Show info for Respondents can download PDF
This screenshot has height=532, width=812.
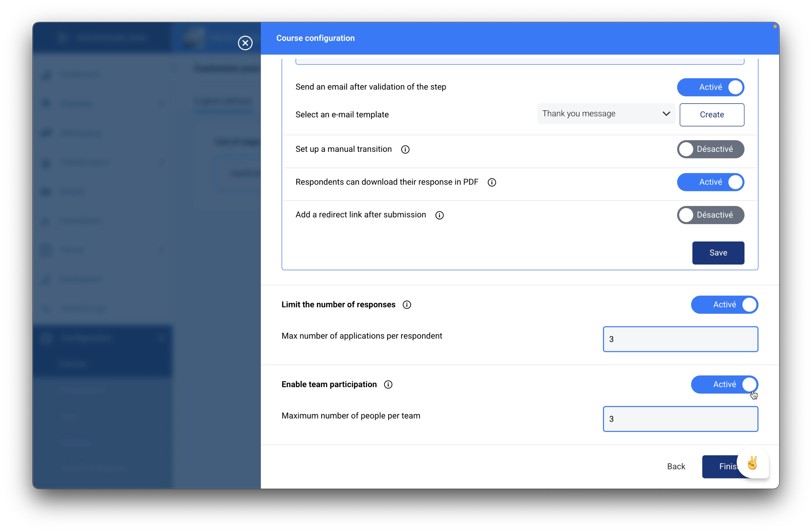492,182
